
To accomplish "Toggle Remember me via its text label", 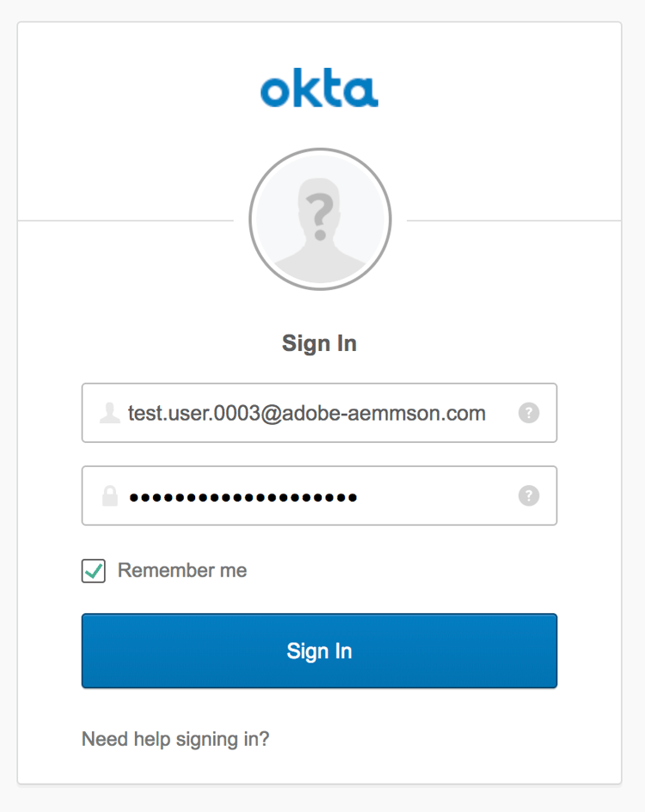I will click(x=182, y=570).
